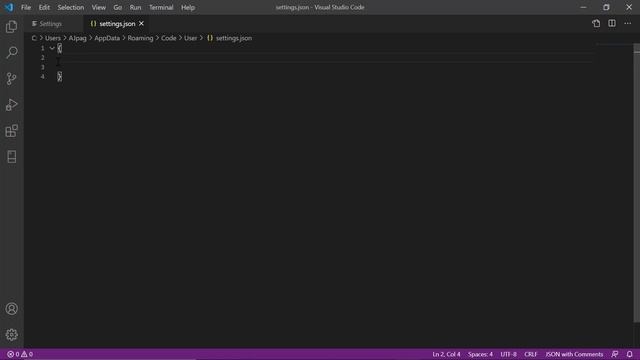
Task: Click the feedback icon in status bar
Action: [x=615, y=354]
